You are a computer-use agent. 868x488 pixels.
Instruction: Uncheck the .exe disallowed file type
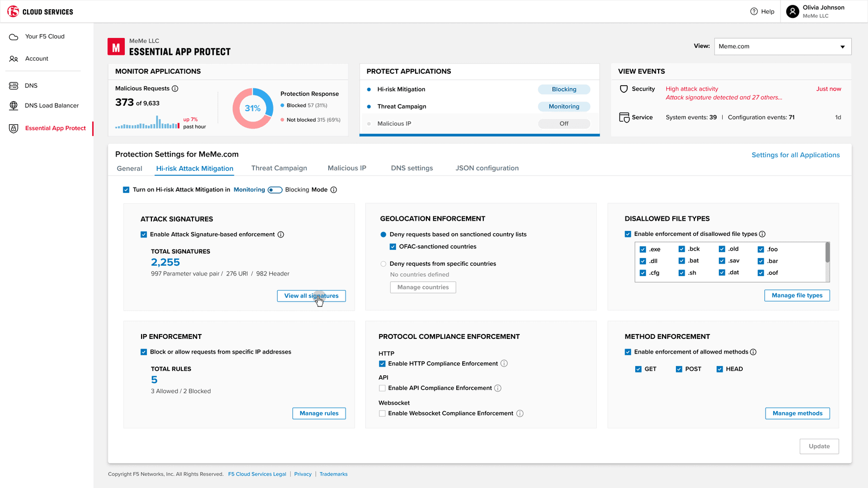[642, 248]
